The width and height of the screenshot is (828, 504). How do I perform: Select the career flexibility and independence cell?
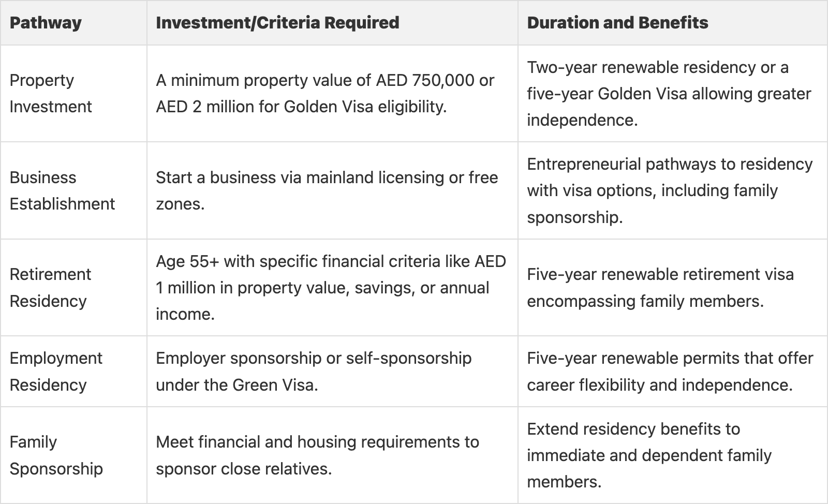tap(670, 371)
